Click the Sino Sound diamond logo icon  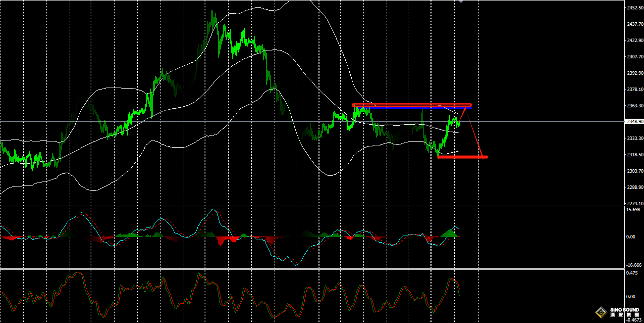[601, 312]
